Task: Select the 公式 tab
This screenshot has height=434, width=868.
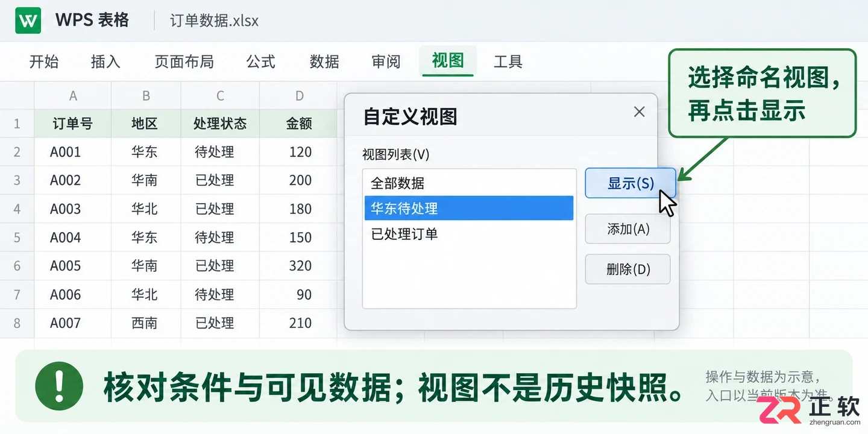Action: [x=260, y=61]
